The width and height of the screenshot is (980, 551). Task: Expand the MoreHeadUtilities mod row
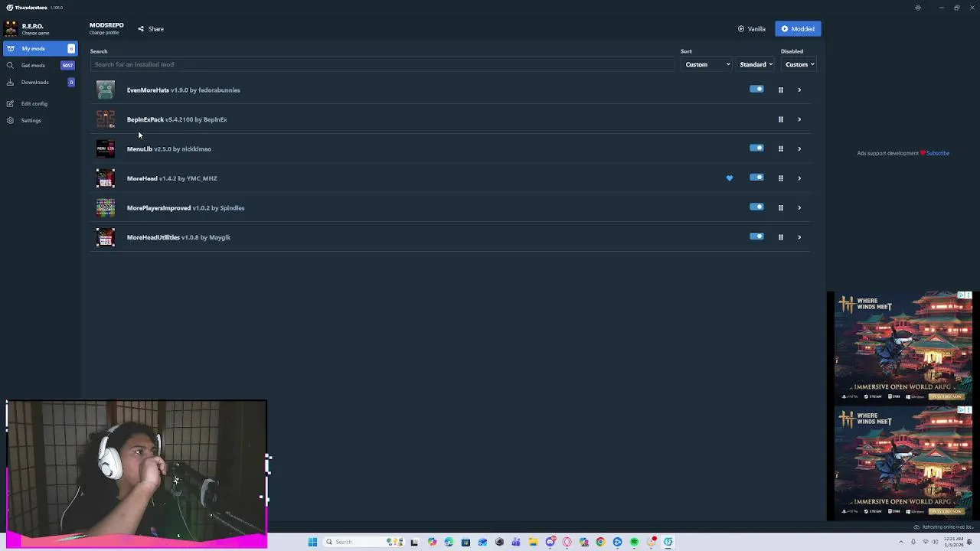[x=799, y=237]
